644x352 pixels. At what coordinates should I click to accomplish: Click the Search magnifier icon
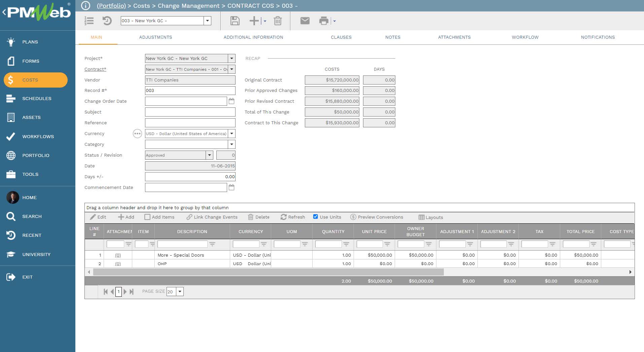(x=11, y=216)
